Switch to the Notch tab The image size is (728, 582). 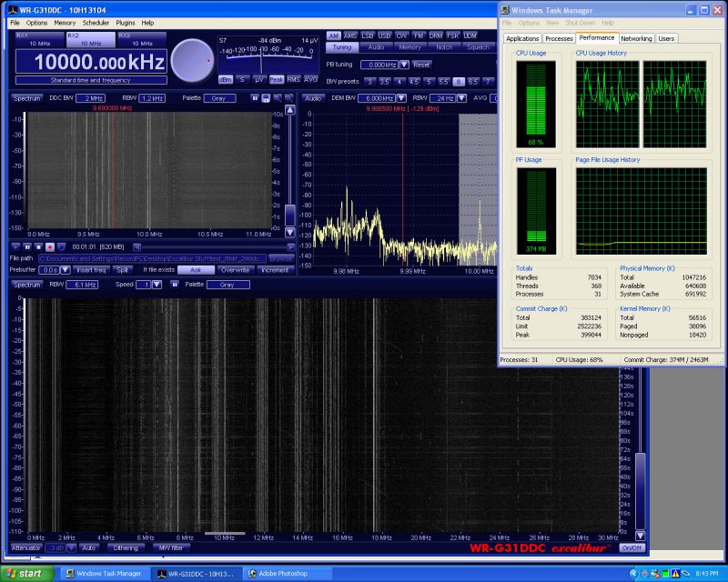pyautogui.click(x=444, y=47)
